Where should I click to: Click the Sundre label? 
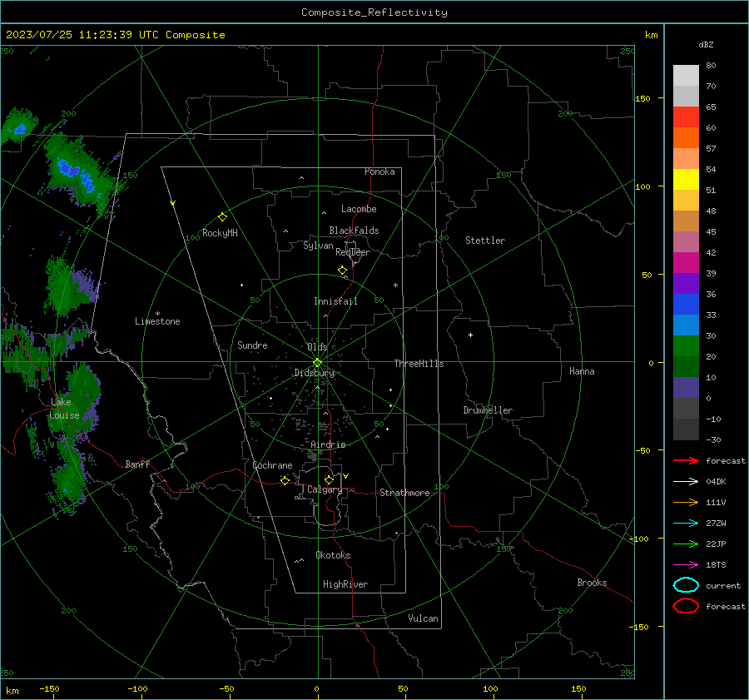pos(252,345)
